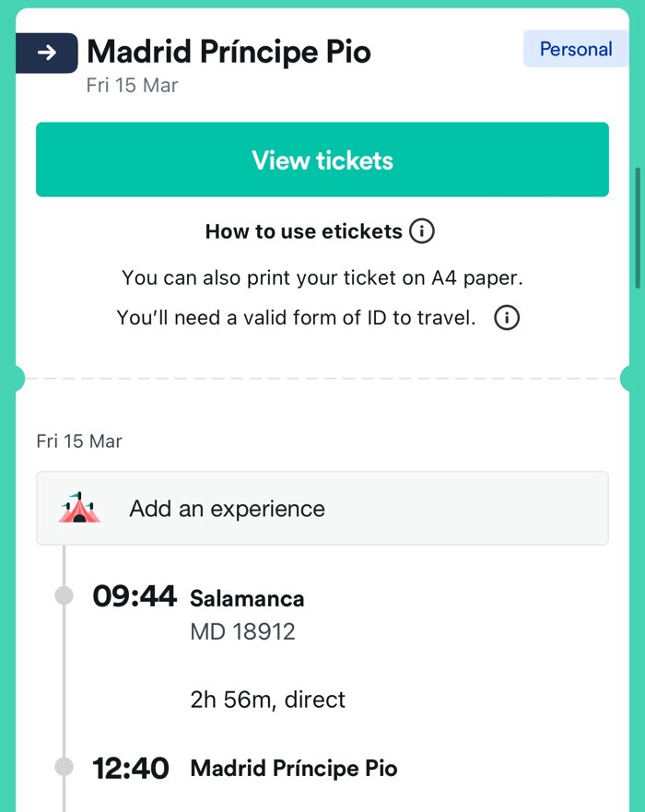Open the Add an experience row
This screenshot has height=812, width=645.
(322, 509)
